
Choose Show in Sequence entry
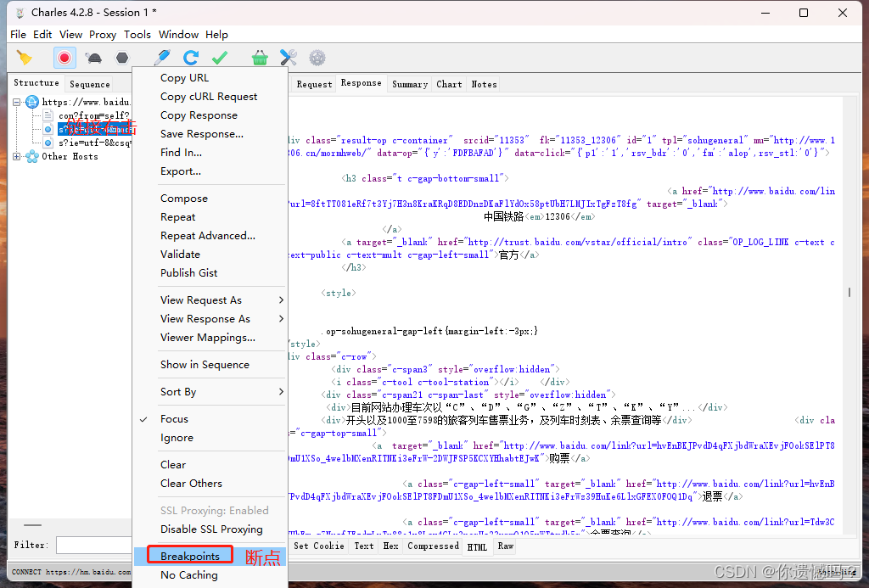[205, 365]
